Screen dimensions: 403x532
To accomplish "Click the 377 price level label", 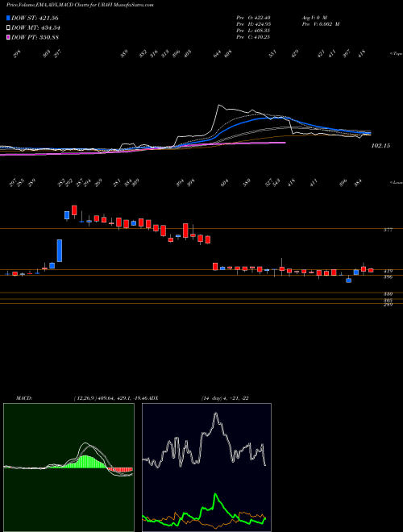I will click(388, 230).
